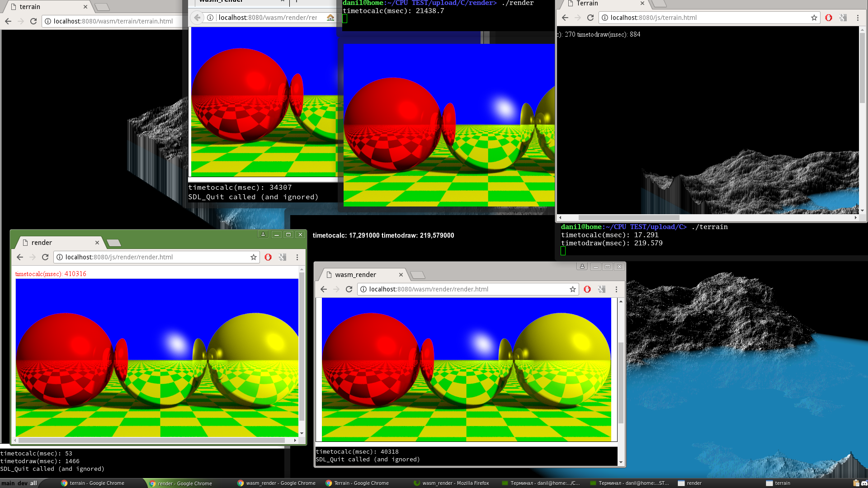Reload the js render.html page
This screenshot has width=868, height=488.
tap(45, 257)
